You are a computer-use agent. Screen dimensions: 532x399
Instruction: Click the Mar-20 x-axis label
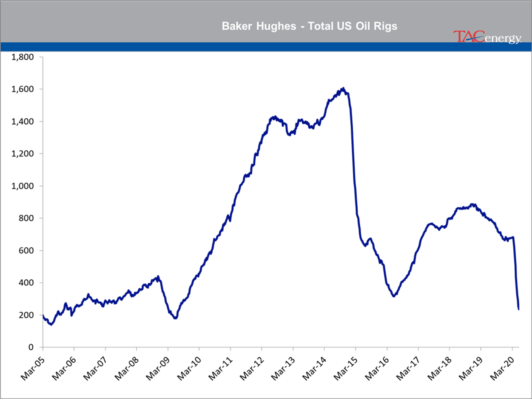[502, 369]
